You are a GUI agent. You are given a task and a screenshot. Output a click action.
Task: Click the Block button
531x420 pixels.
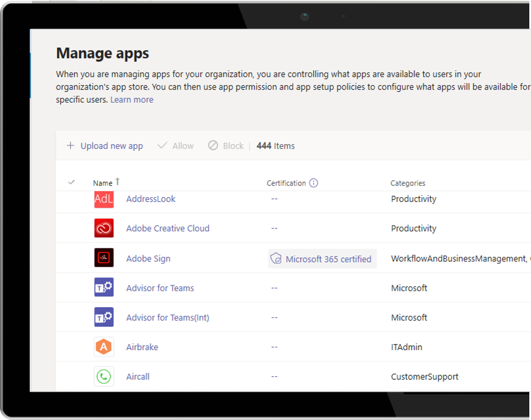click(x=226, y=146)
